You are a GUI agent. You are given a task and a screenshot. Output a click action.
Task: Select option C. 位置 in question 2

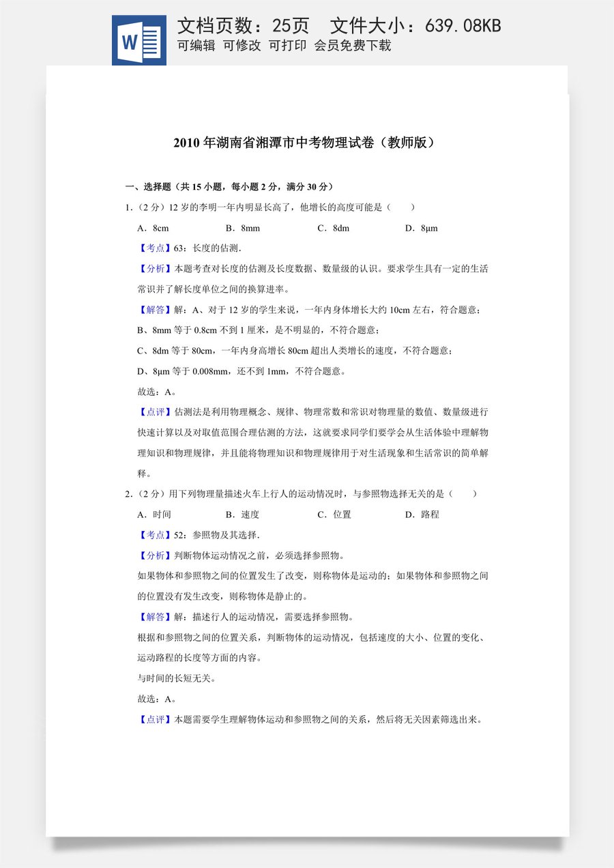[334, 515]
